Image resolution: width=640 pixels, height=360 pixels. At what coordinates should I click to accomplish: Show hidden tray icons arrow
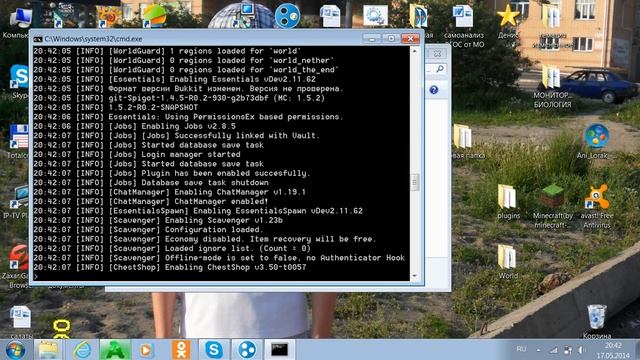pyautogui.click(x=539, y=350)
